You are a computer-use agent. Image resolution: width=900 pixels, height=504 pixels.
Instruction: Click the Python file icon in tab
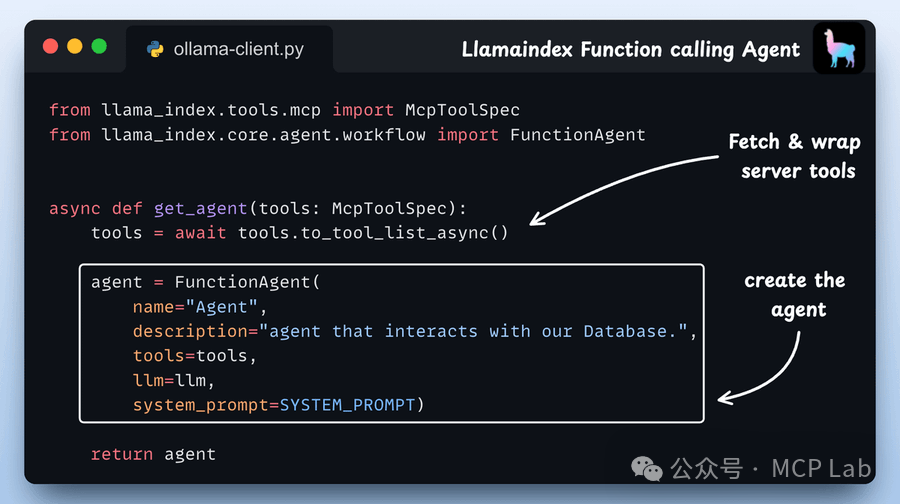(155, 49)
